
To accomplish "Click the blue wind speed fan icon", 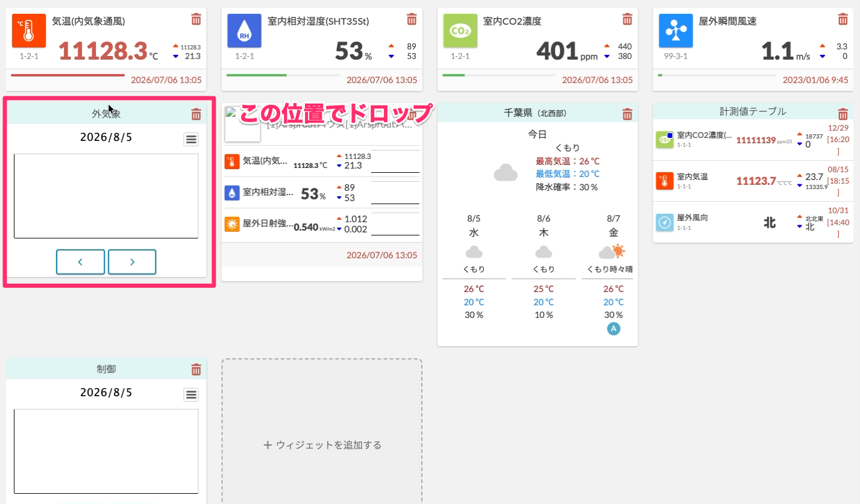I will 676,31.
